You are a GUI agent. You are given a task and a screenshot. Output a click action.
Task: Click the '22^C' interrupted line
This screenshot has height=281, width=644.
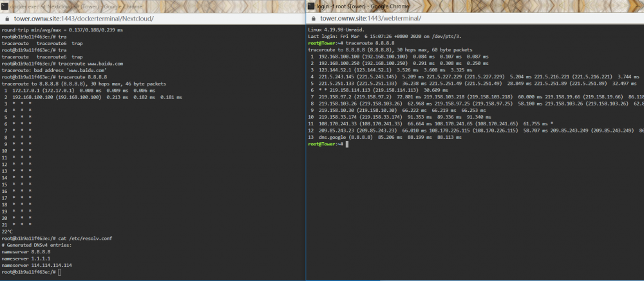point(7,231)
